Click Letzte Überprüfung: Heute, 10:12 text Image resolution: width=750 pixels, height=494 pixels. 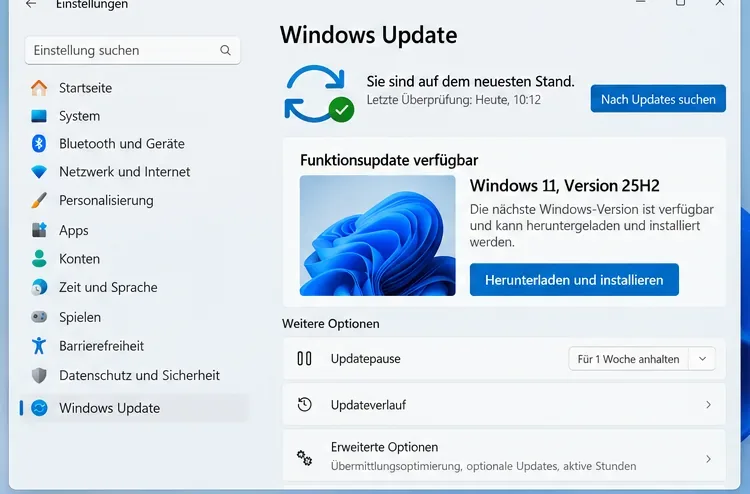(453, 100)
